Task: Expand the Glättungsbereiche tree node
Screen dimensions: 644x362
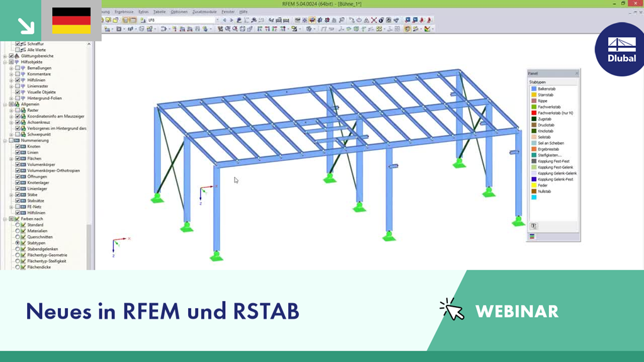Action: pyautogui.click(x=5, y=56)
